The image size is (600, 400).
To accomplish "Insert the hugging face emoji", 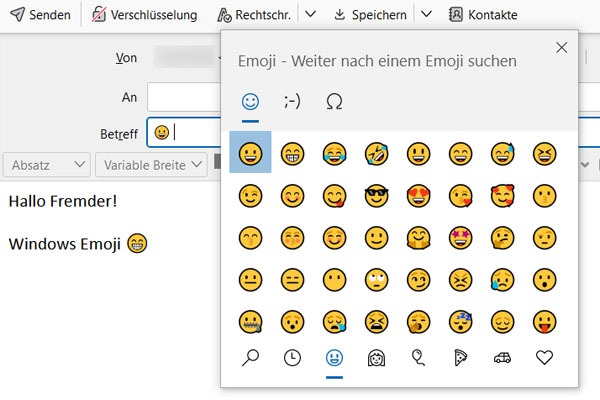I will (x=419, y=238).
